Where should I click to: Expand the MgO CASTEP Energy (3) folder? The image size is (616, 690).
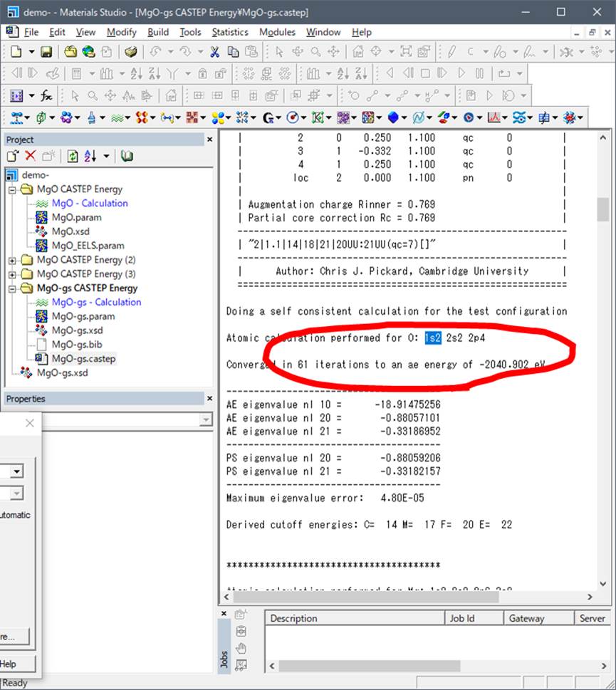12,275
